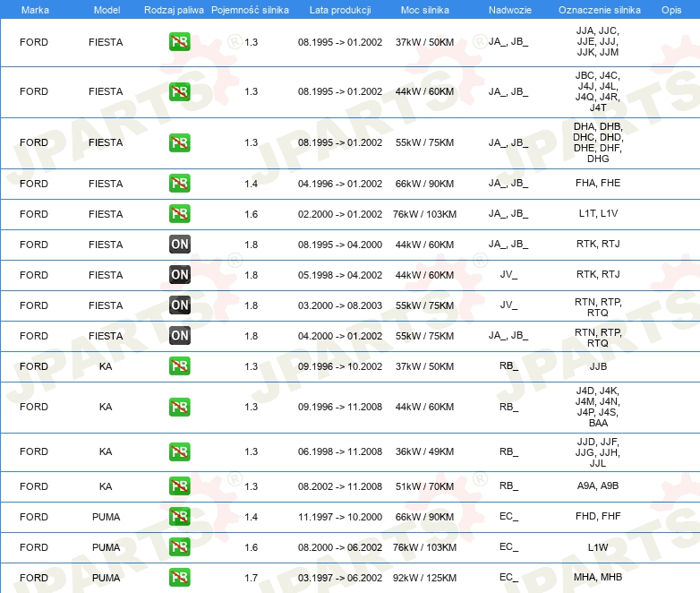The height and width of the screenshot is (593, 700).
Task: Click the Opis column header
Action: 671,10
